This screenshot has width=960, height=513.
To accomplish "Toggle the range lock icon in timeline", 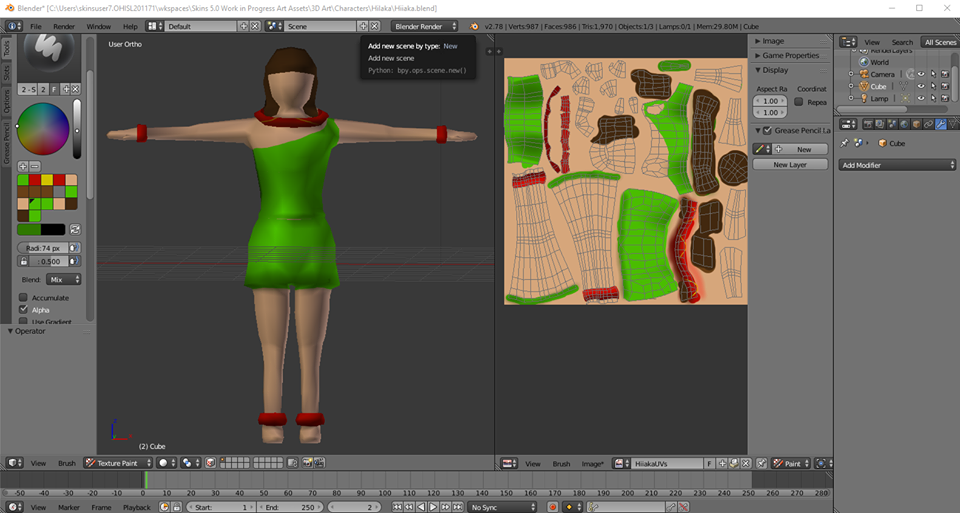I will click(x=176, y=507).
